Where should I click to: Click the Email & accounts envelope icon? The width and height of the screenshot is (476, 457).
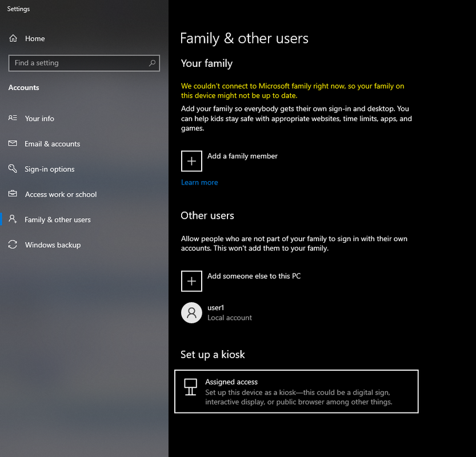tap(13, 143)
